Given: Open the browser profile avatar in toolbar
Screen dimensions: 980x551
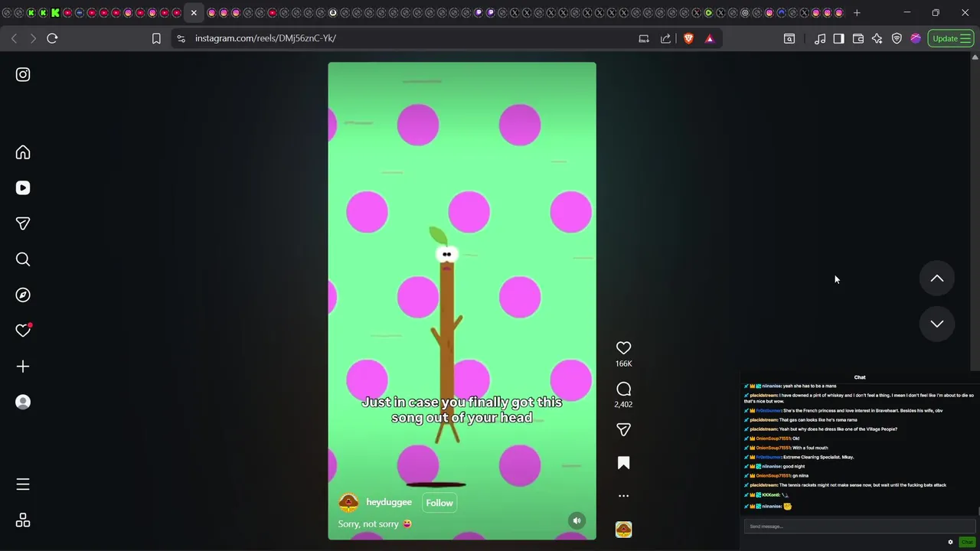Looking at the screenshot, I should 916,38.
